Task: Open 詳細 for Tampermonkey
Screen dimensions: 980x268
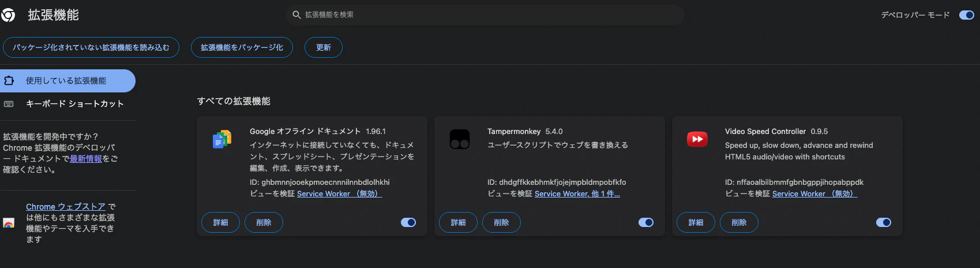Action: point(458,222)
